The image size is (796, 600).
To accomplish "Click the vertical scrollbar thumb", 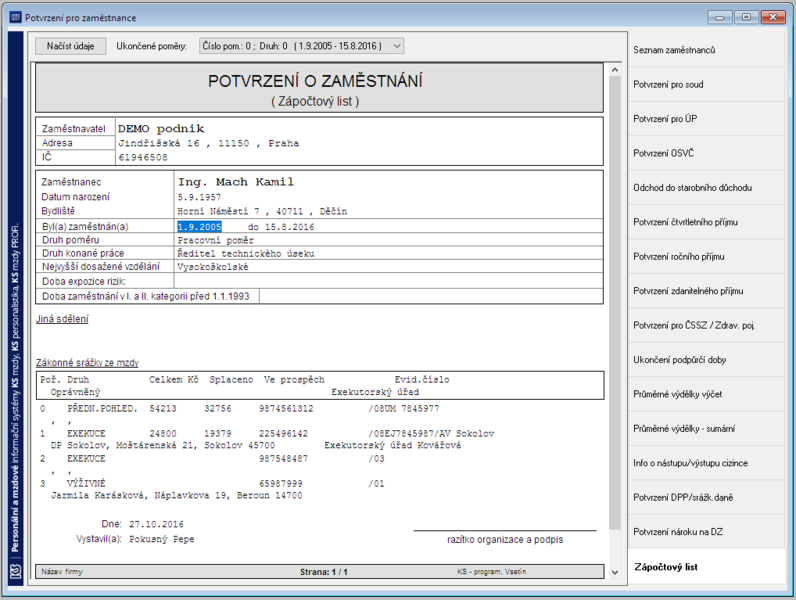I will [x=615, y=303].
